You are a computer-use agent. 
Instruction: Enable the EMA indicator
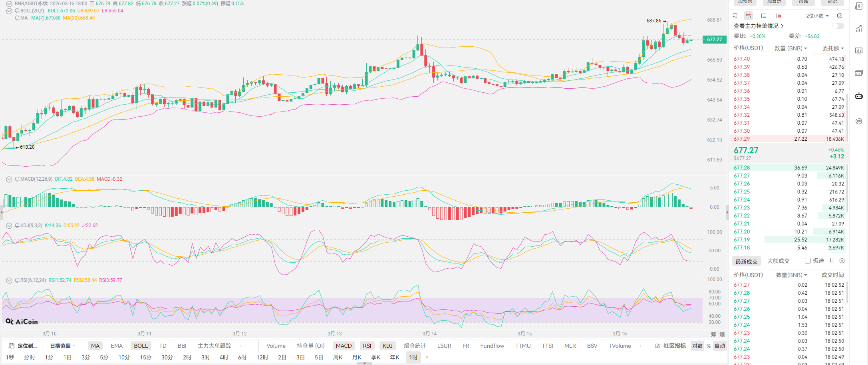click(117, 346)
